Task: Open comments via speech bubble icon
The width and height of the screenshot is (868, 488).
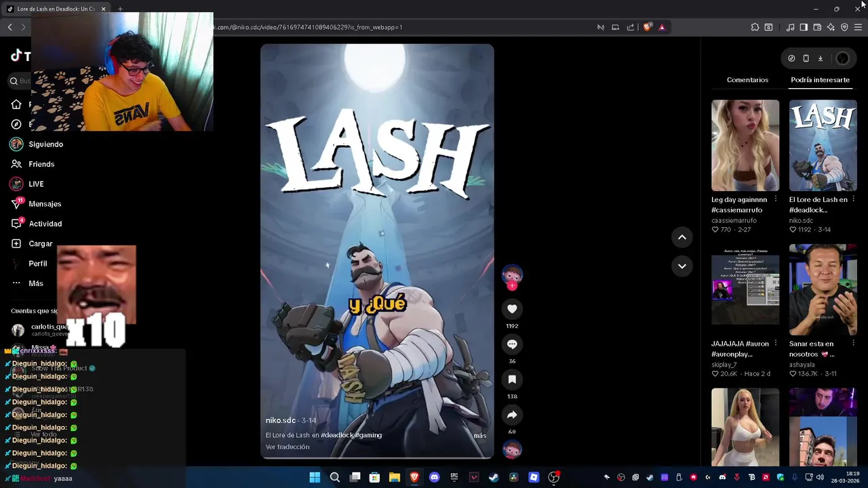Action: 512,344
